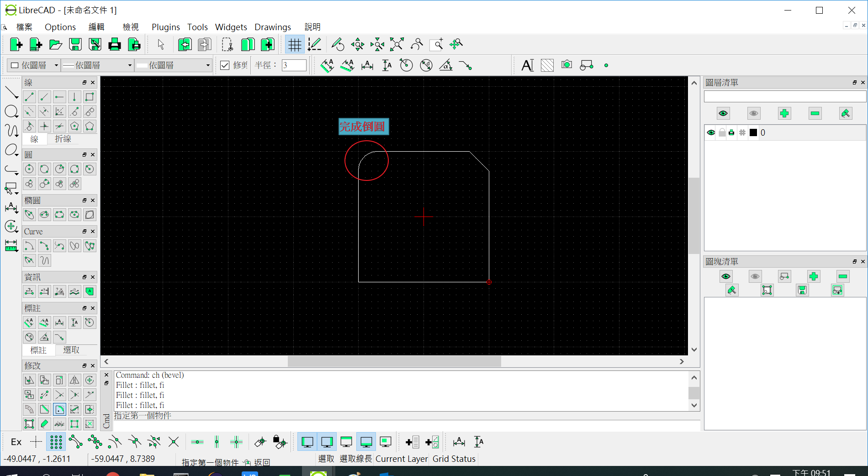
Task: Open the Widgets menu
Action: [x=231, y=27]
